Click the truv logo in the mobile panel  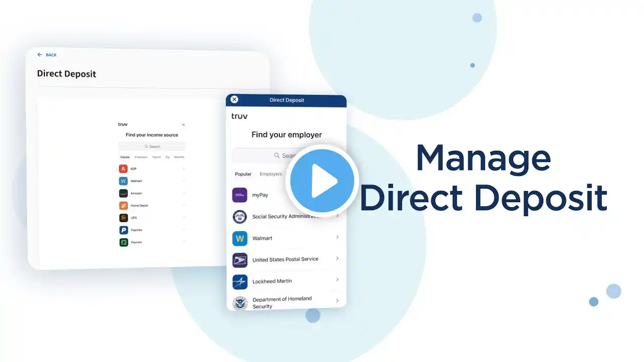pyautogui.click(x=239, y=116)
